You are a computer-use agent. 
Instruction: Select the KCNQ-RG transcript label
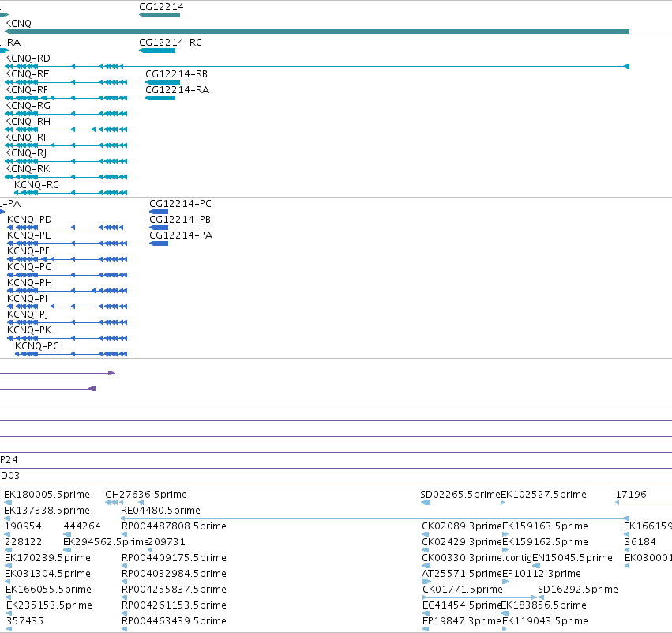pyautogui.click(x=28, y=106)
